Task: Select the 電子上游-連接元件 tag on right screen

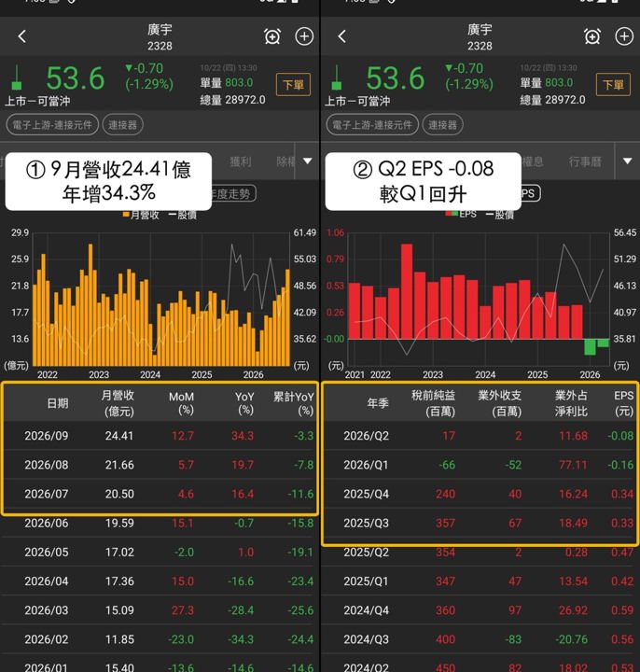Action: pos(372,125)
